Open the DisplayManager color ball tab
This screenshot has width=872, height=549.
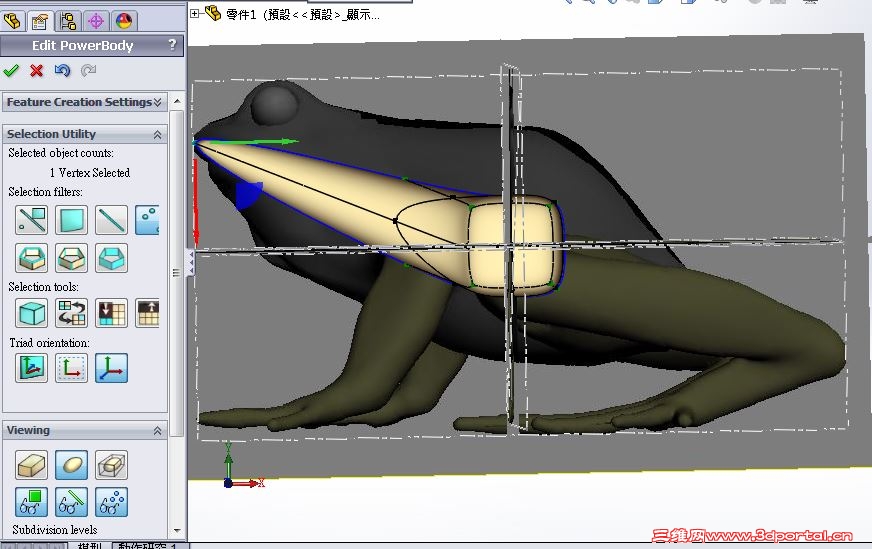click(123, 21)
